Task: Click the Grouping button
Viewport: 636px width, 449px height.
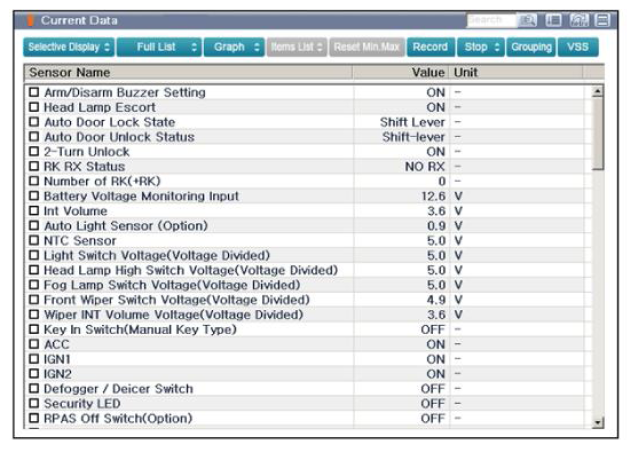Action: tap(531, 47)
